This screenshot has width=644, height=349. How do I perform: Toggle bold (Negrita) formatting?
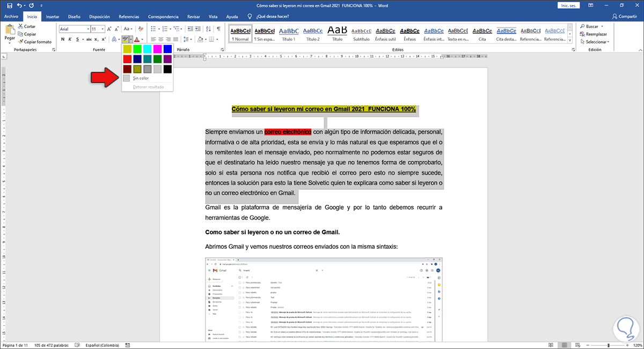tap(63, 39)
